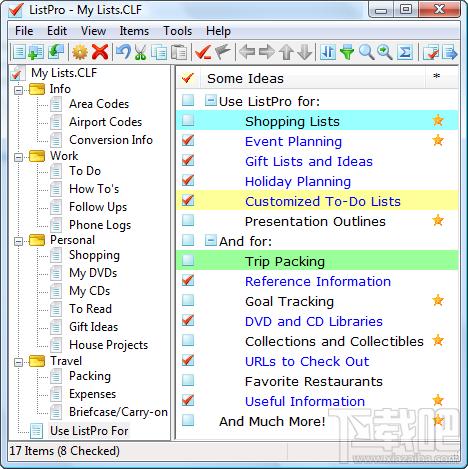
Task: Click the orange gear settings icon
Action: point(80,52)
